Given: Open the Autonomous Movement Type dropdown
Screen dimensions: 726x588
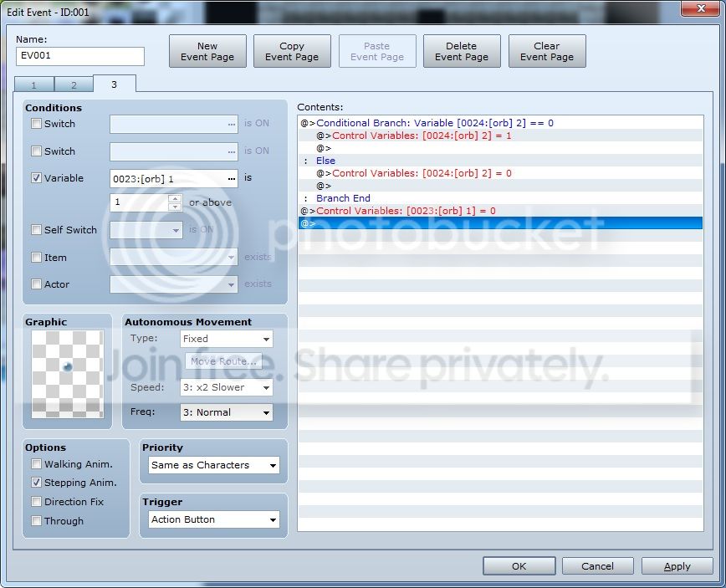Looking at the screenshot, I should pyautogui.click(x=227, y=339).
